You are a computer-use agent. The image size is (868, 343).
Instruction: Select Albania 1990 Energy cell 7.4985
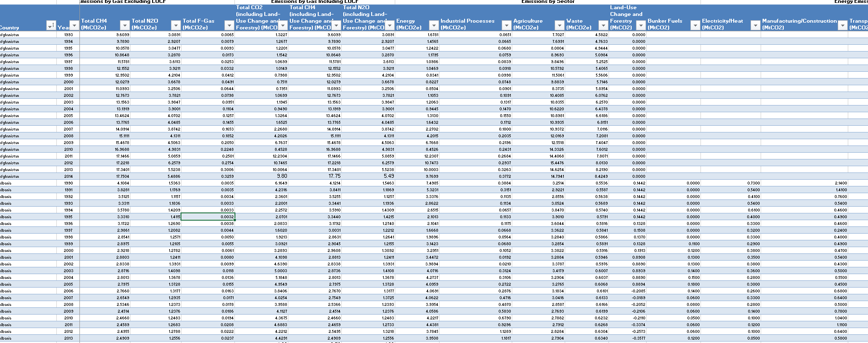tap(417, 183)
